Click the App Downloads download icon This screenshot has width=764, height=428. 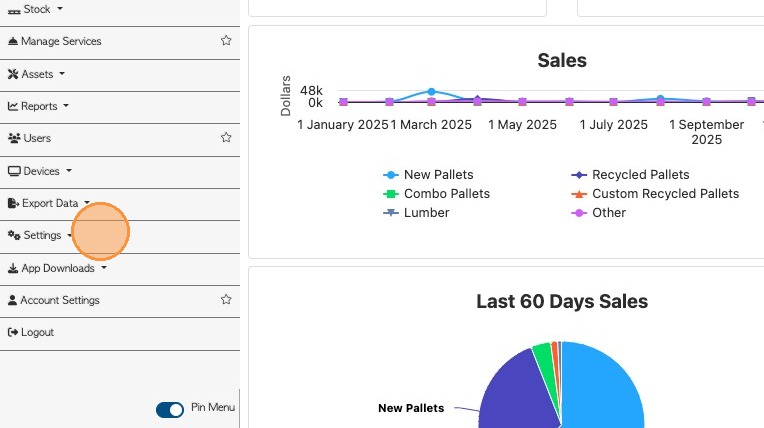tap(13, 268)
